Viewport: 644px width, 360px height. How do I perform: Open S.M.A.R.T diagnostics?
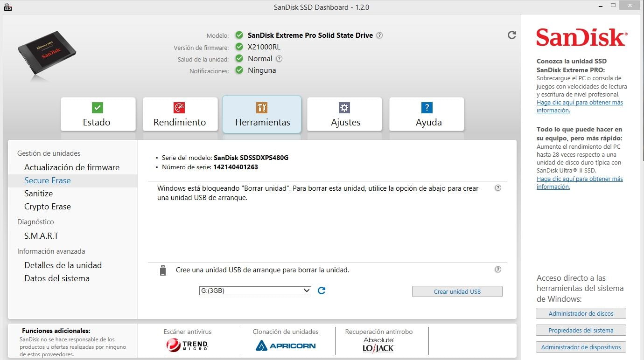(42, 236)
